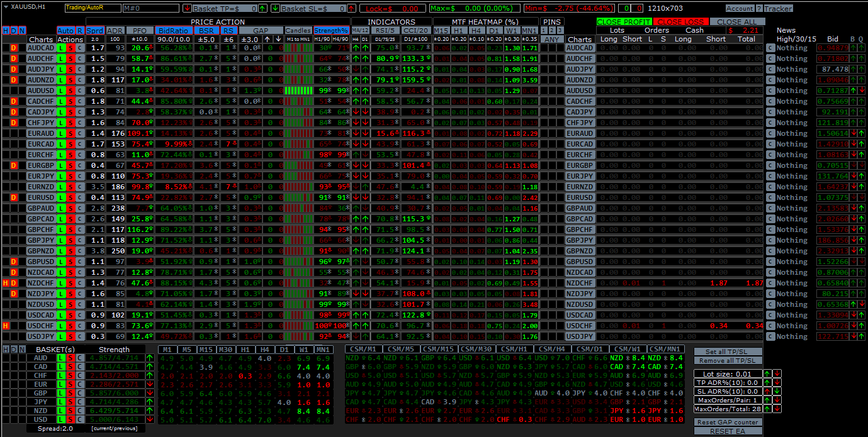Decrease TP ADR%(10) with the down arrow
This screenshot has height=437, width=868.
coord(777,382)
